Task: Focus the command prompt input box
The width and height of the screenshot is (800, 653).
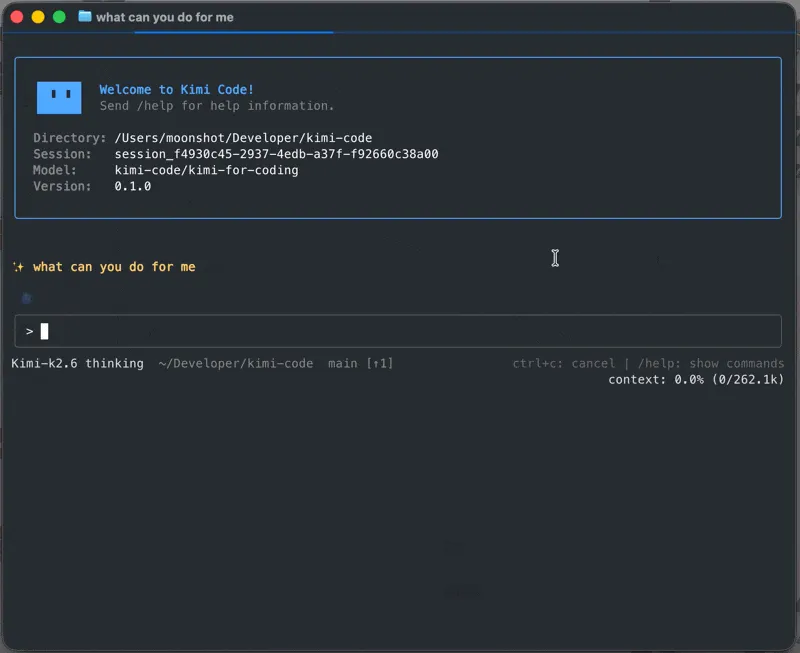Action: (x=398, y=331)
